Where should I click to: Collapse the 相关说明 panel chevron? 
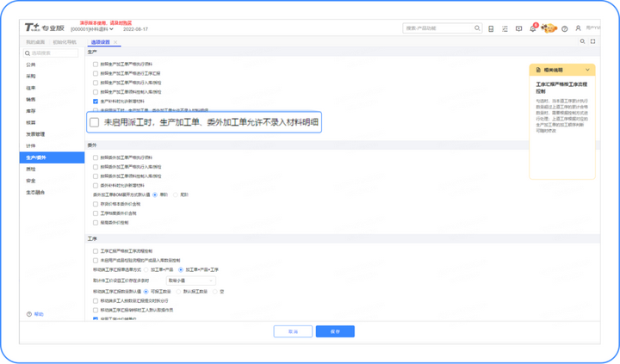point(587,70)
